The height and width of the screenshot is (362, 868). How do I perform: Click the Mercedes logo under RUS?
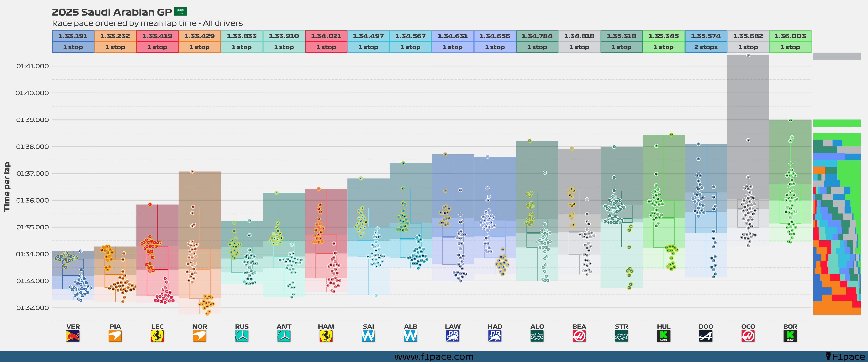tap(242, 336)
